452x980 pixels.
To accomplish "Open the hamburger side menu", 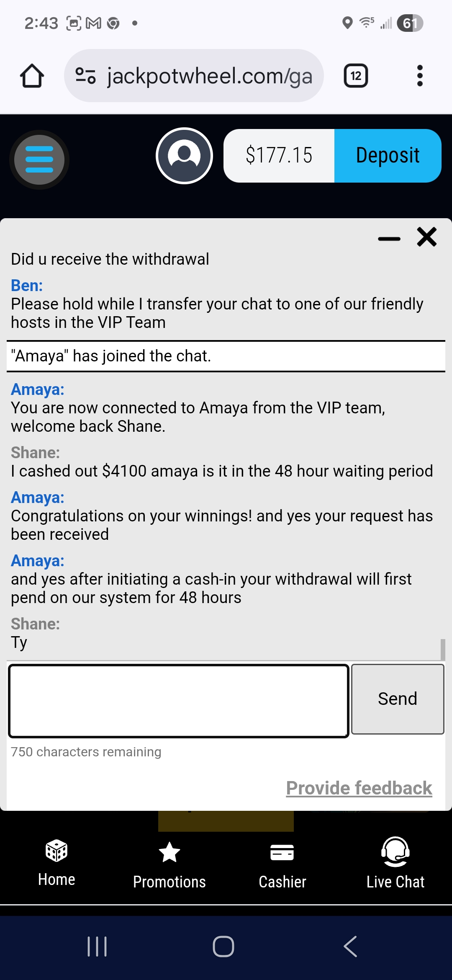I will [39, 160].
